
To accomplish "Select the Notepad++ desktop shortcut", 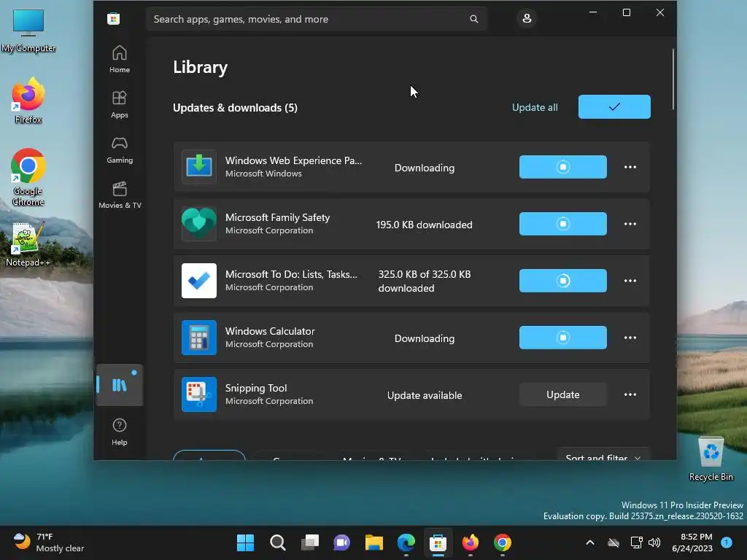I will 28,244.
